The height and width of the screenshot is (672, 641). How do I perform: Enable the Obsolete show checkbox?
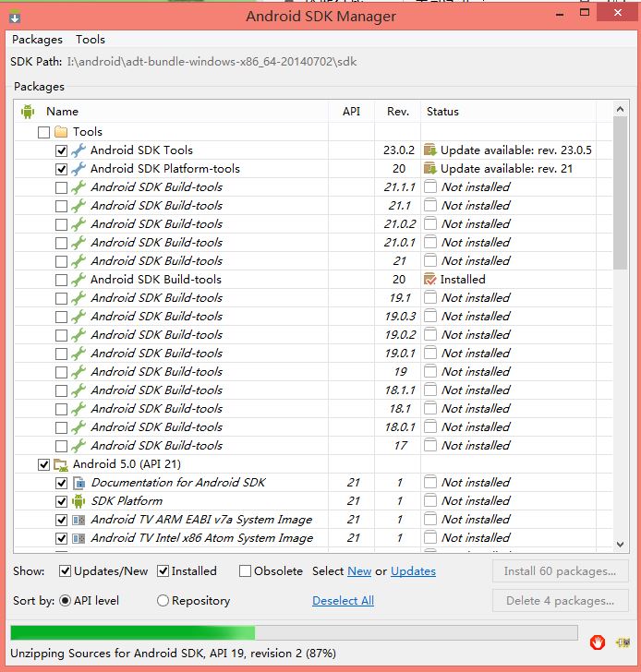pyautogui.click(x=245, y=571)
